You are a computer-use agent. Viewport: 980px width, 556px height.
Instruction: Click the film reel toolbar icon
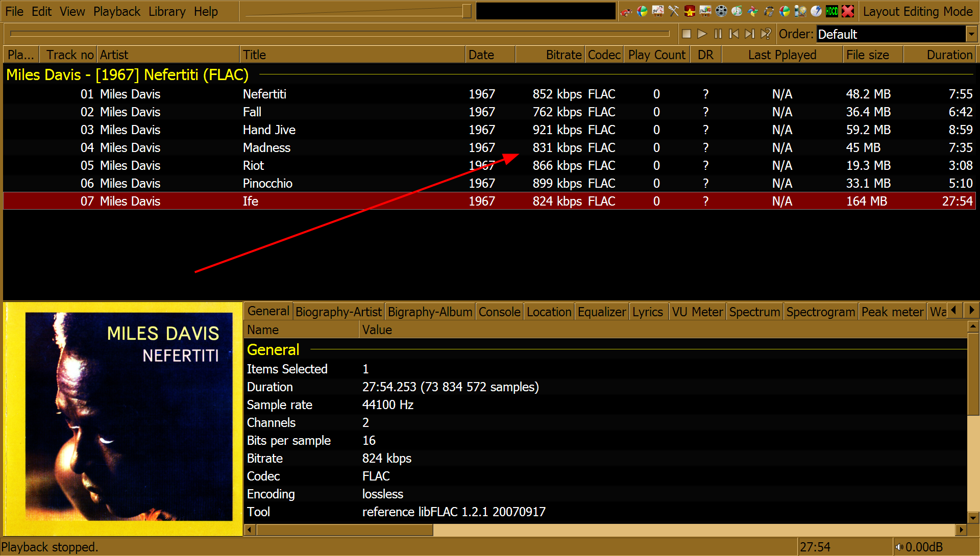point(721,11)
